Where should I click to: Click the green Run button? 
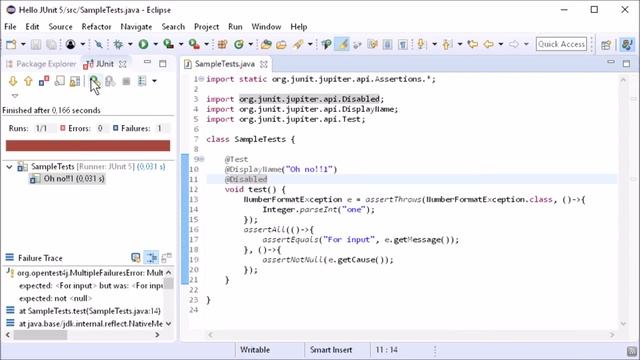(143, 44)
